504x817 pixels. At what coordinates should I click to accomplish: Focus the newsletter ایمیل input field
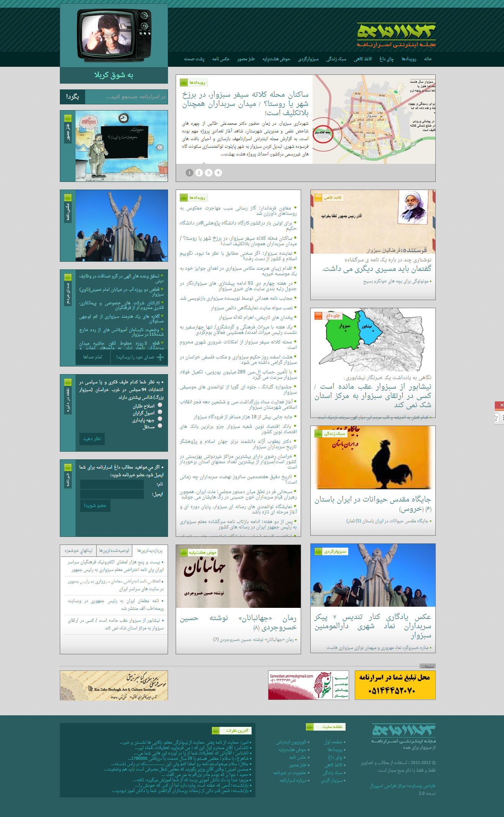(112, 494)
